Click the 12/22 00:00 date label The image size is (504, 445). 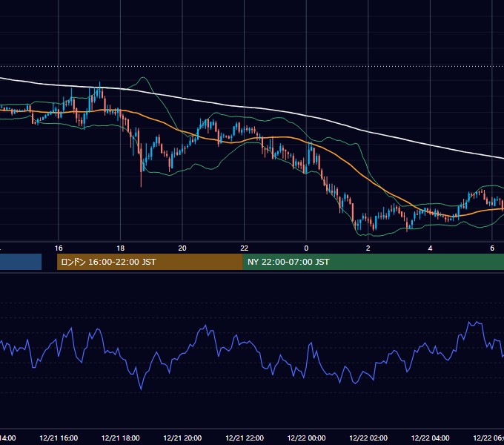coord(306,438)
